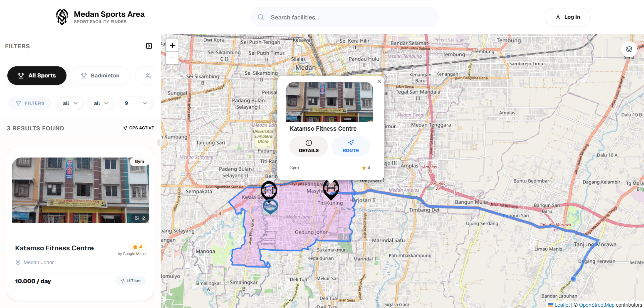Click the popup star rating icon
Viewport: 644px width, 308px height.
[x=364, y=168]
